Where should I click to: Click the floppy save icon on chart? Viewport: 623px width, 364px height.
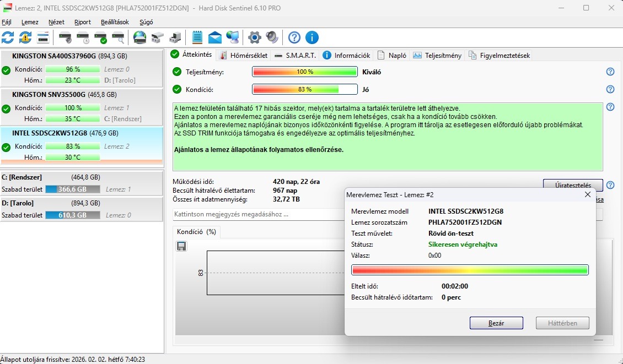[181, 247]
